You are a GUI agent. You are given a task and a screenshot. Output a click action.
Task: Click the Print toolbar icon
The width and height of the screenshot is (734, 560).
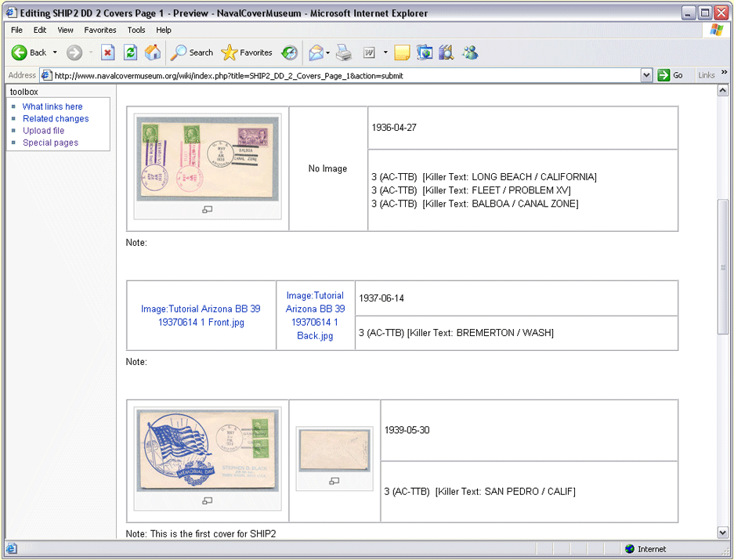(343, 52)
